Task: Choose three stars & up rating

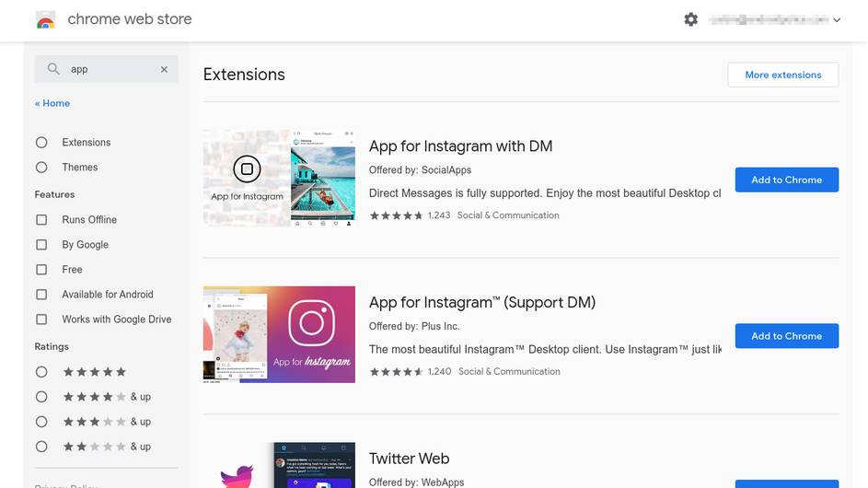Action: [x=41, y=422]
